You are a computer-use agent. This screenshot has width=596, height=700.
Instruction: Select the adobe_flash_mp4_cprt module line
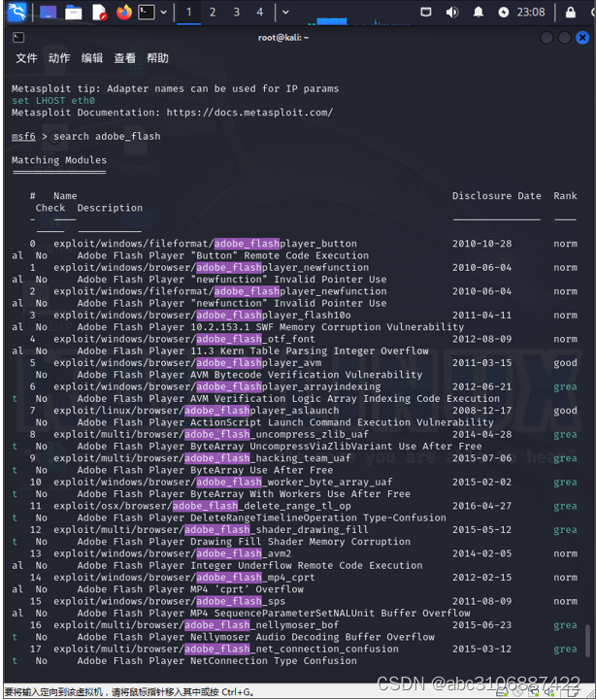point(184,578)
